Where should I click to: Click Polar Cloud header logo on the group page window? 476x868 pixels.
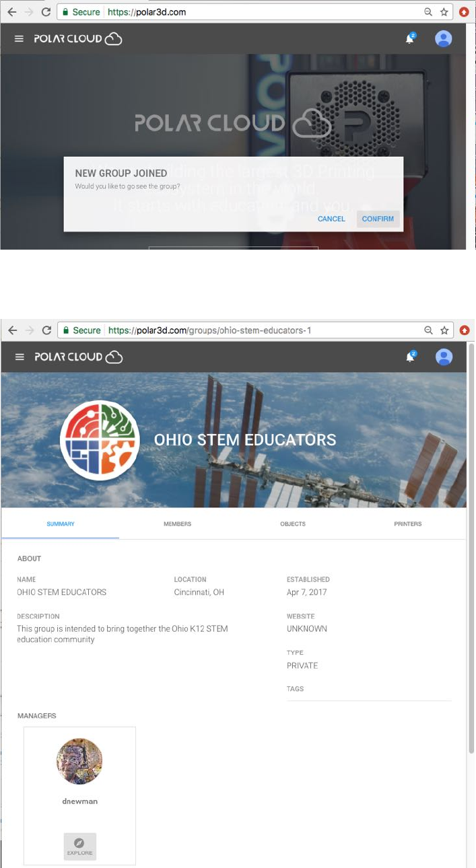pyautogui.click(x=78, y=357)
